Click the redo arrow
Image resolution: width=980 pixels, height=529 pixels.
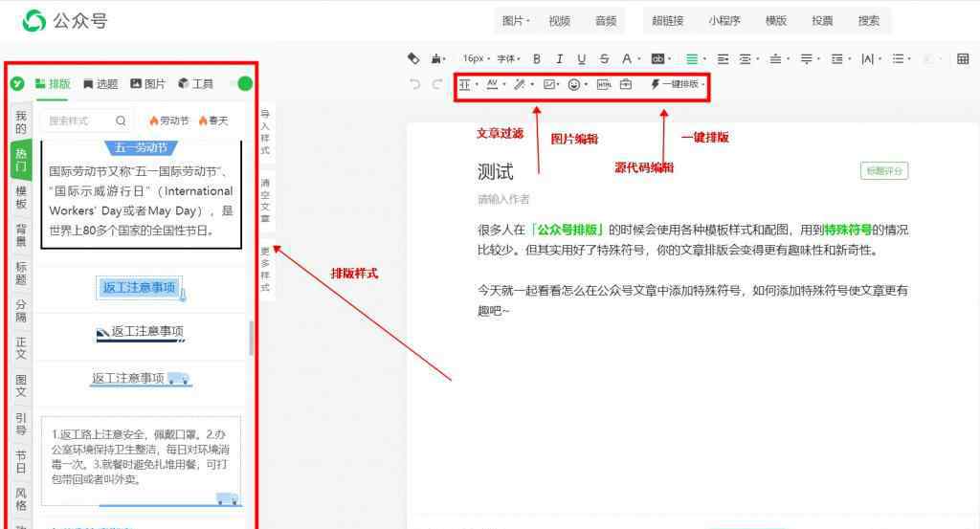point(437,83)
